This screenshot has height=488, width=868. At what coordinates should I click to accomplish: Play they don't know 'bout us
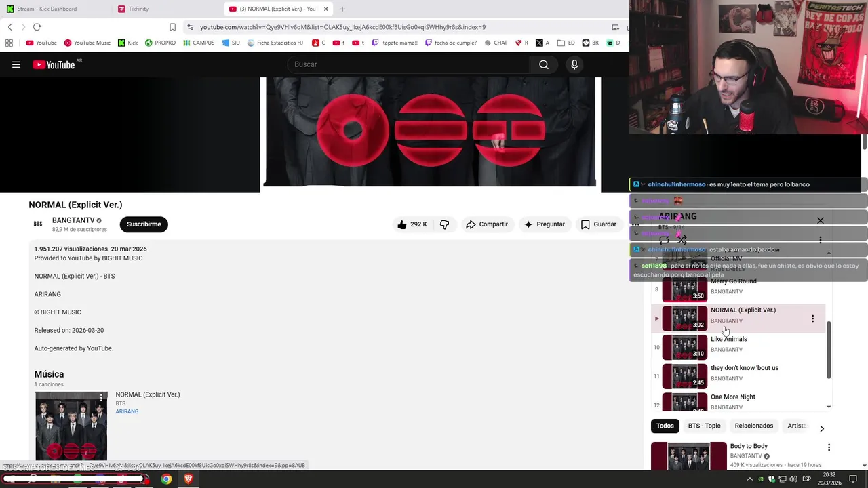click(738, 376)
